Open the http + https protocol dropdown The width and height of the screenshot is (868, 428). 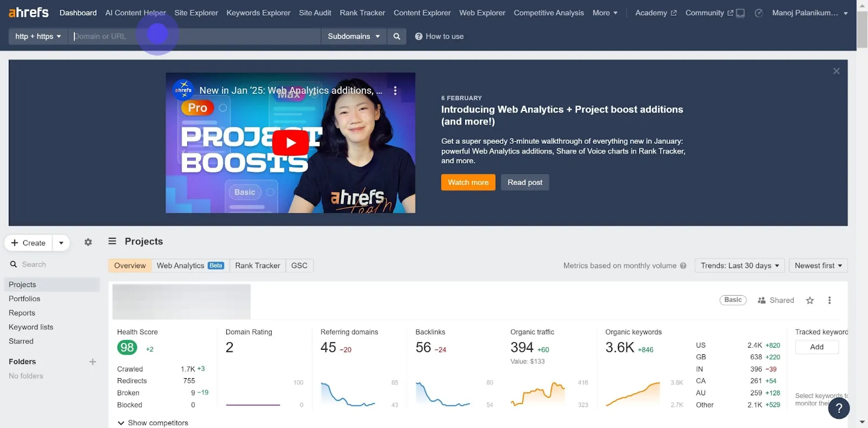38,36
